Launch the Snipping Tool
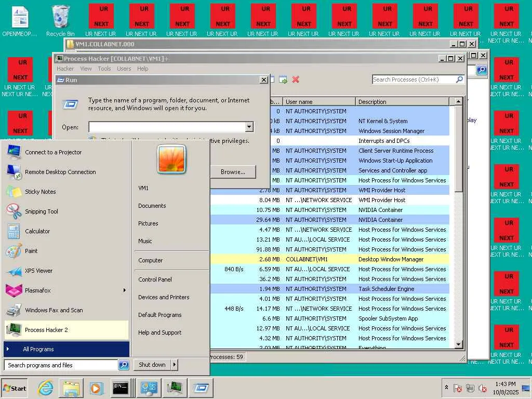 click(x=66, y=211)
